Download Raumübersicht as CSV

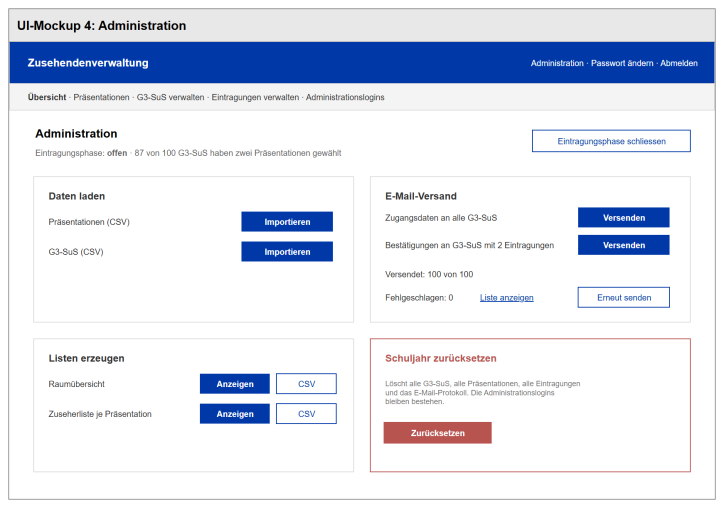coord(306,384)
